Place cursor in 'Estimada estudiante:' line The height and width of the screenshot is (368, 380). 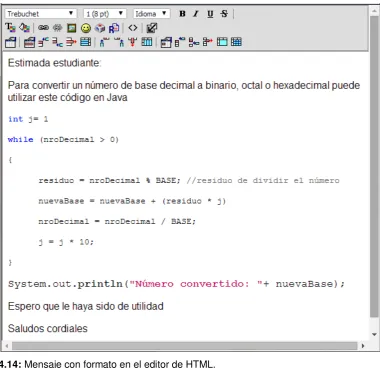(54, 63)
